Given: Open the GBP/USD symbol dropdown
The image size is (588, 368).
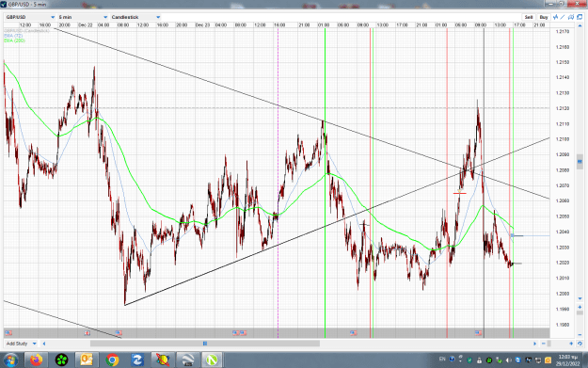Looking at the screenshot, I should [x=30, y=17].
